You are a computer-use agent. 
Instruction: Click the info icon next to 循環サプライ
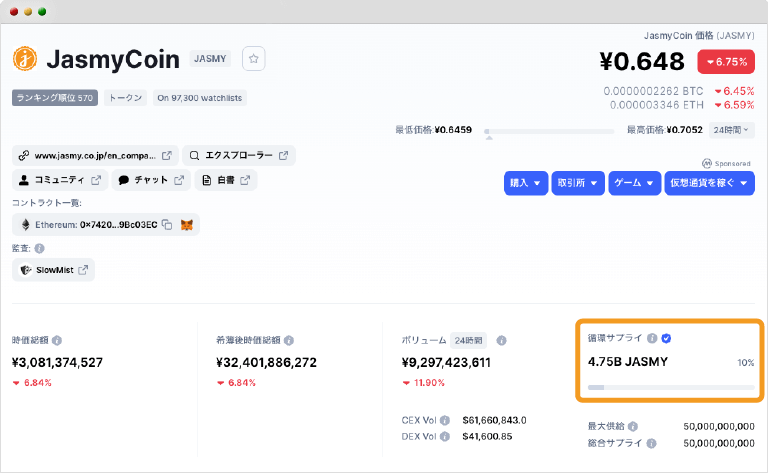coord(652,338)
